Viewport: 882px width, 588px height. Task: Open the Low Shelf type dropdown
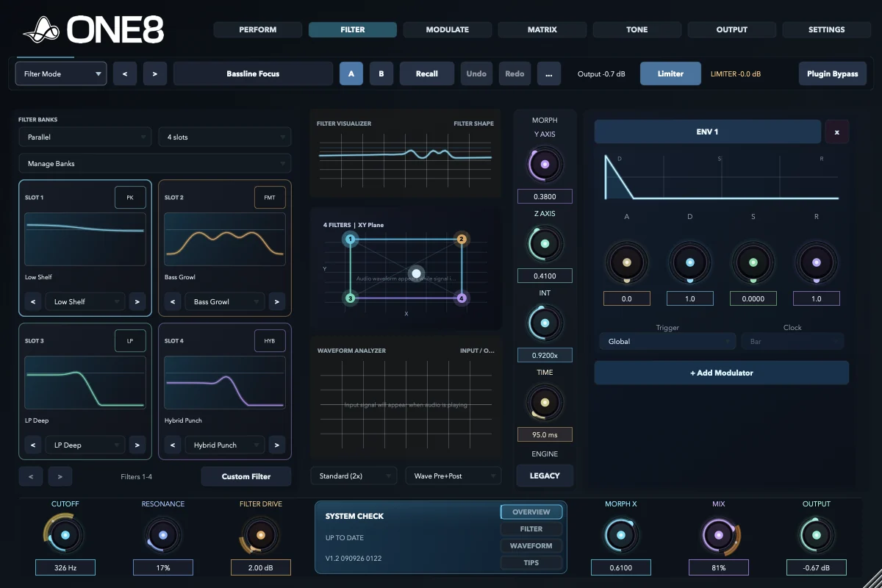(85, 301)
